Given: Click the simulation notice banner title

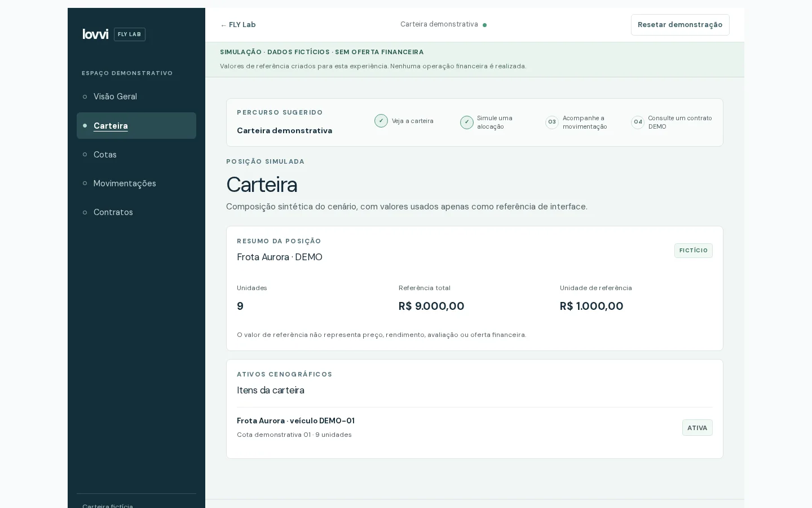Looking at the screenshot, I should point(321,52).
